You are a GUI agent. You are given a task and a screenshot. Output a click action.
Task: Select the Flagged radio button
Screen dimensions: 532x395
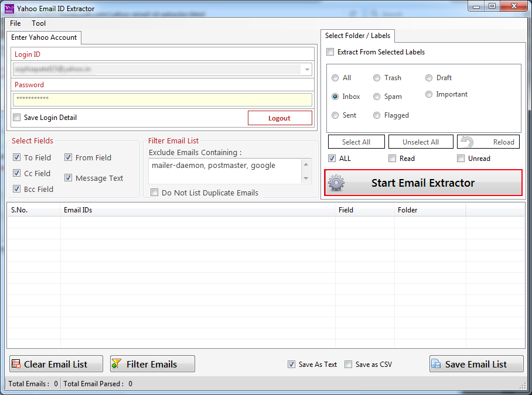point(377,115)
